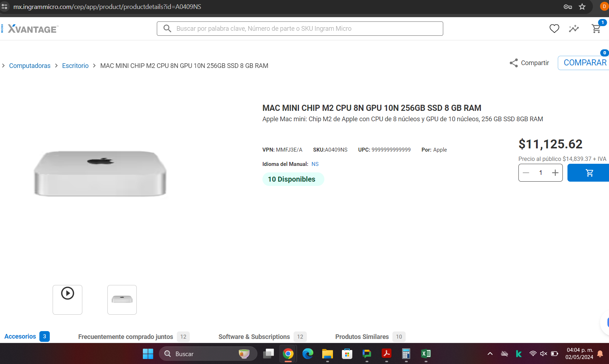Increase quantity with the plus button
Image resolution: width=609 pixels, height=364 pixels.
(555, 173)
